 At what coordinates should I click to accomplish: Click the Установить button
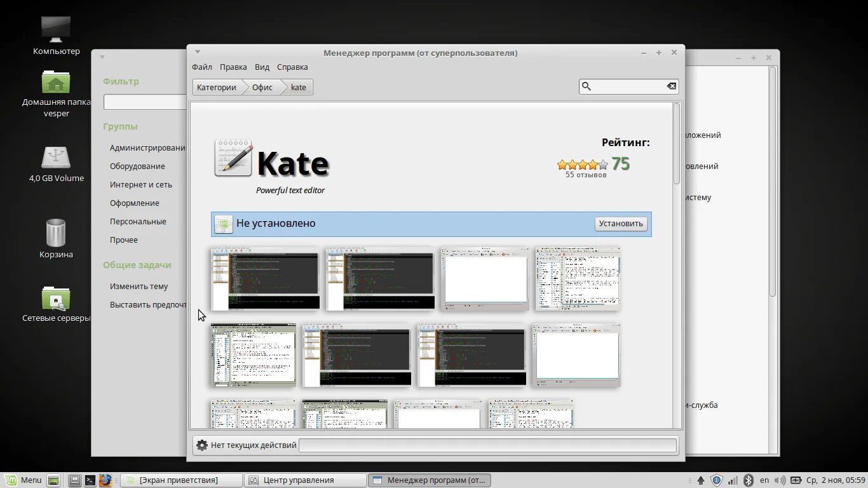click(x=621, y=224)
